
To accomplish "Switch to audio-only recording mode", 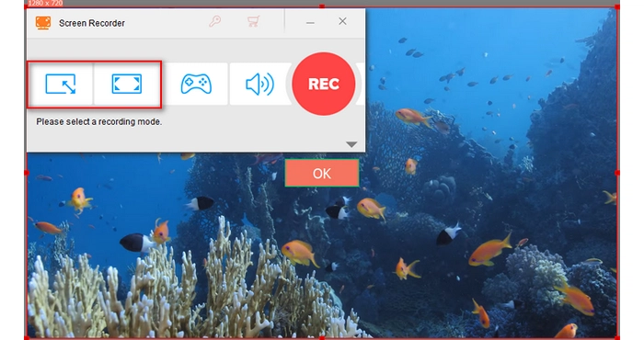I will tap(259, 84).
